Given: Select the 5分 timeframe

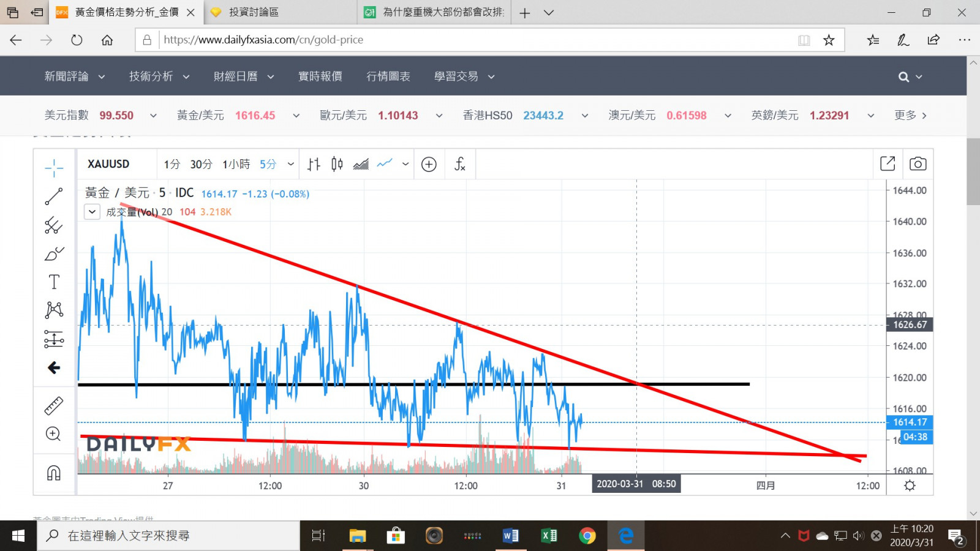Looking at the screenshot, I should (268, 164).
